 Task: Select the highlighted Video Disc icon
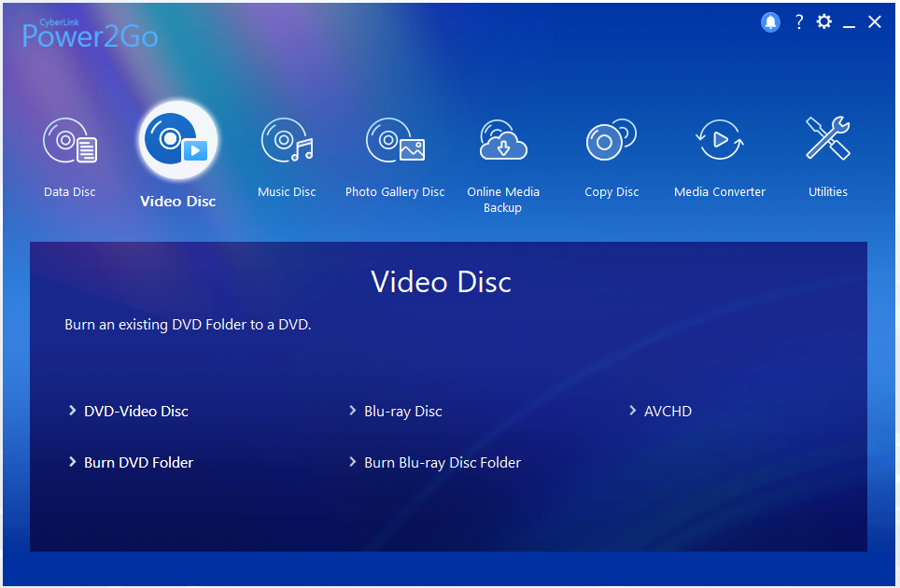(x=178, y=140)
